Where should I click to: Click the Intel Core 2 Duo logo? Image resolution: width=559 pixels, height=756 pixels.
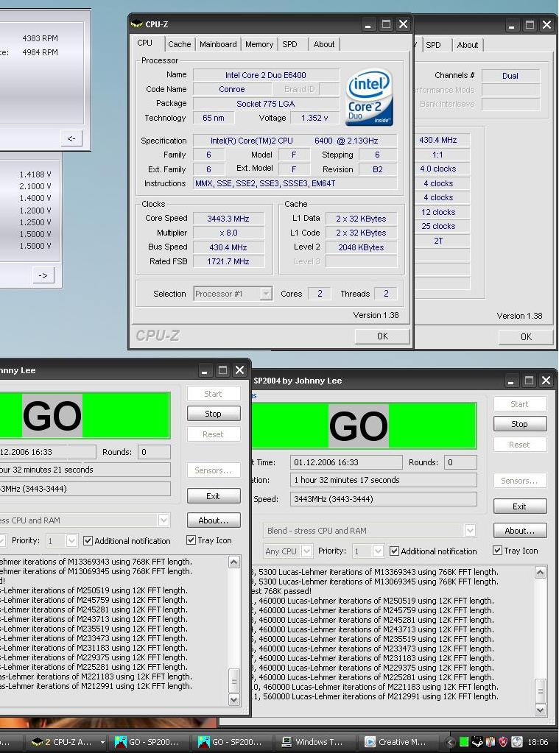click(x=370, y=97)
